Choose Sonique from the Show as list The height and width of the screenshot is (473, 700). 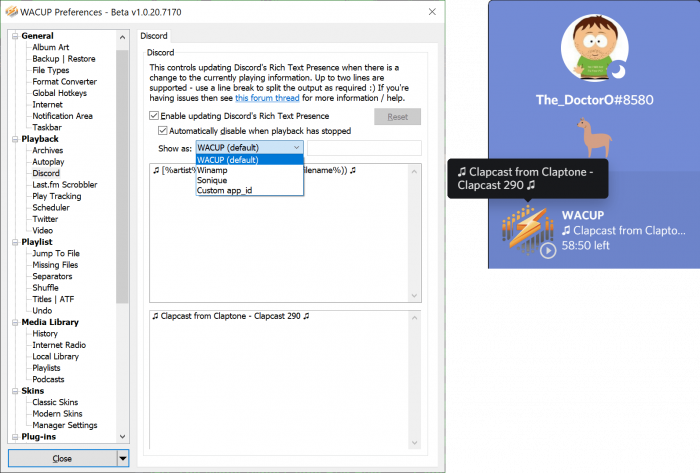coord(250,180)
